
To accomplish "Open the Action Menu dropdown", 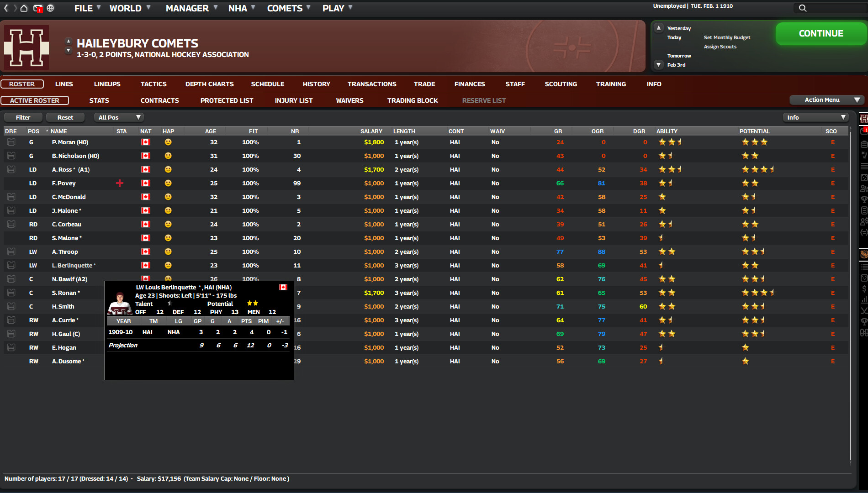I will (x=826, y=100).
